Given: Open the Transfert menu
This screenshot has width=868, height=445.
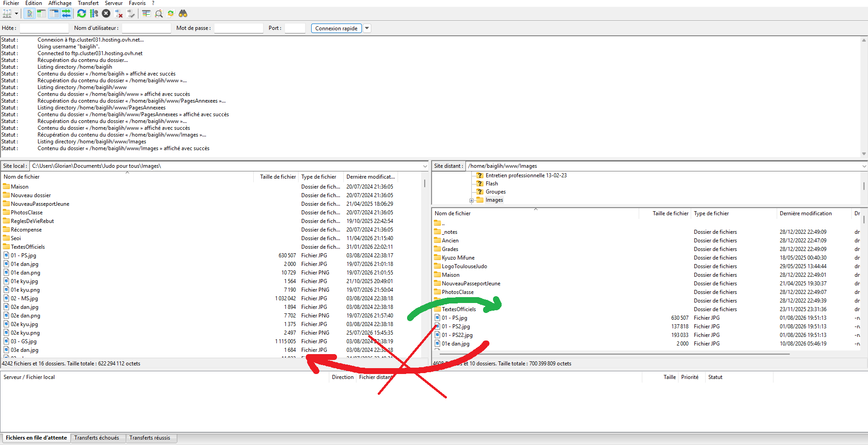Looking at the screenshot, I should coord(88,3).
